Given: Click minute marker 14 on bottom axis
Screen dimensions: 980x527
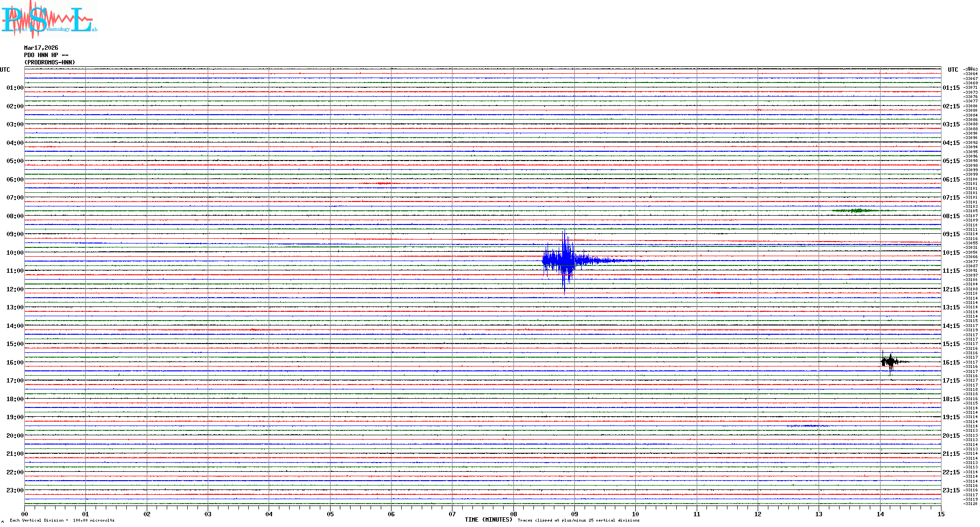Looking at the screenshot, I should [880, 514].
